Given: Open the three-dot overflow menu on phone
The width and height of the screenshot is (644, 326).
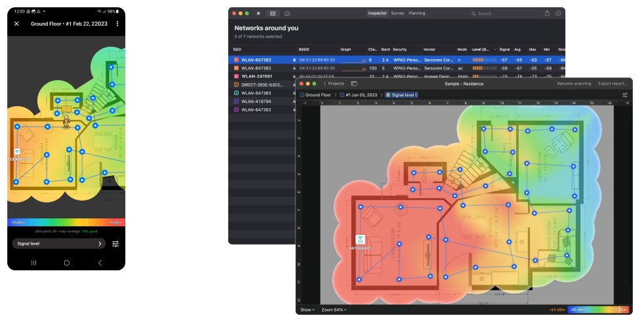Looking at the screenshot, I should 117,24.
